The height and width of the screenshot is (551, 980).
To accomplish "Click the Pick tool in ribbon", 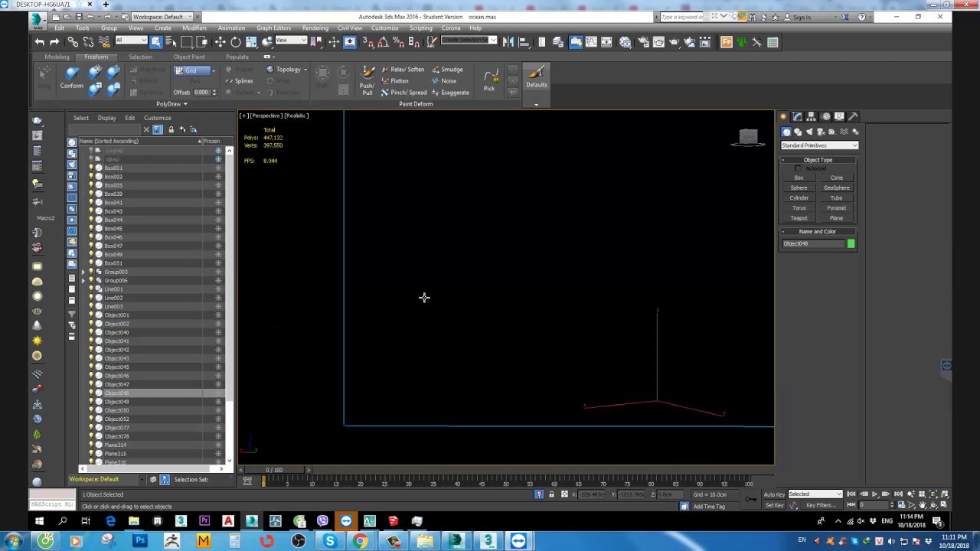I will click(x=489, y=80).
